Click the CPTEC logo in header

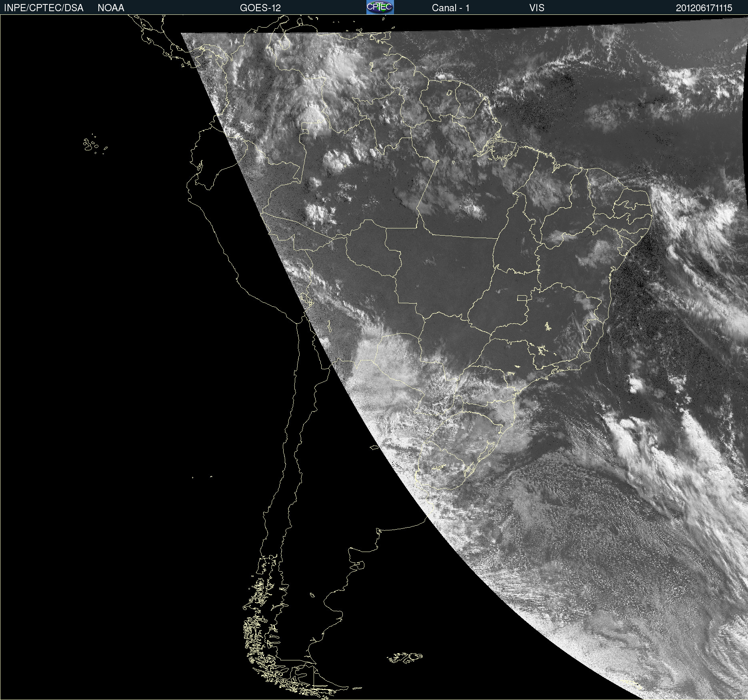[x=380, y=7]
